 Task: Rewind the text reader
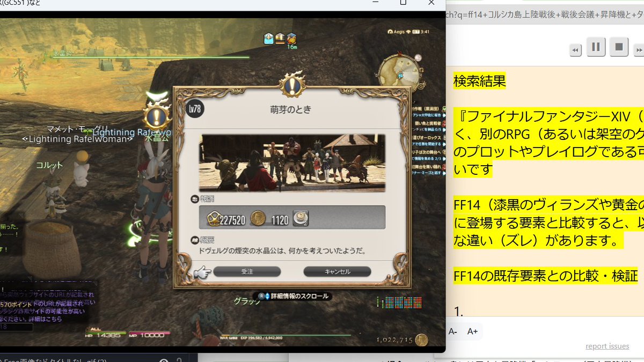coord(575,50)
